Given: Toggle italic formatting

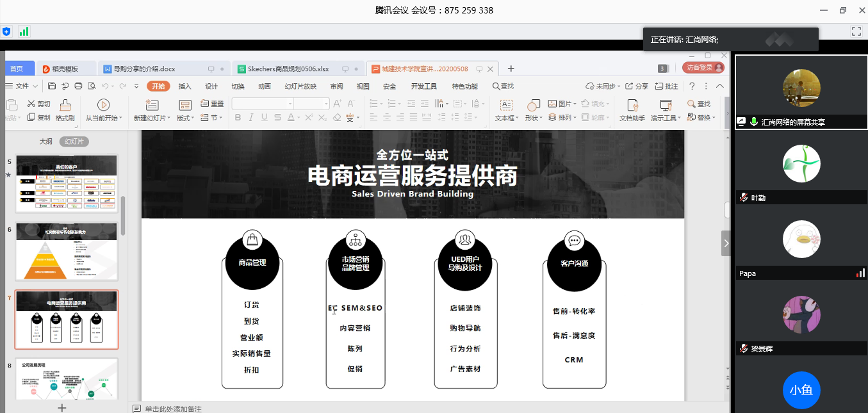Looking at the screenshot, I should coord(250,117).
